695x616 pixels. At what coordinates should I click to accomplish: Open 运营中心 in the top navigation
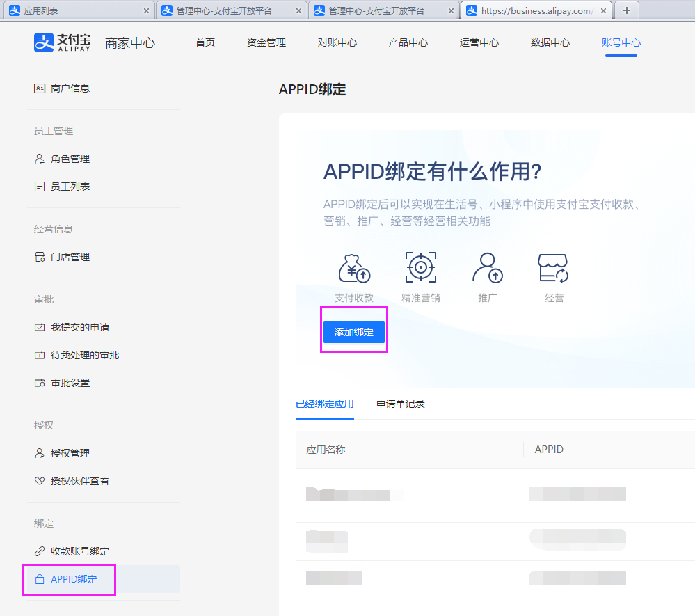479,42
